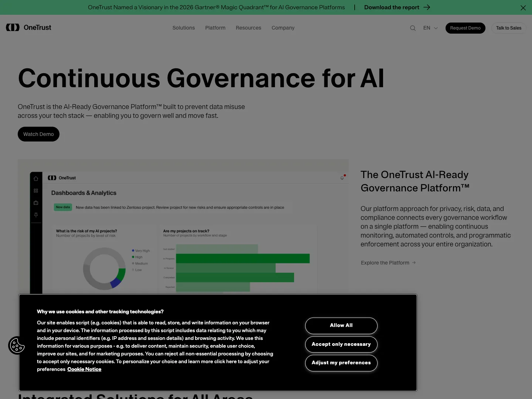Screen dimensions: 532x399
Task: Click the Low legend entry
Action: coord(137,270)
